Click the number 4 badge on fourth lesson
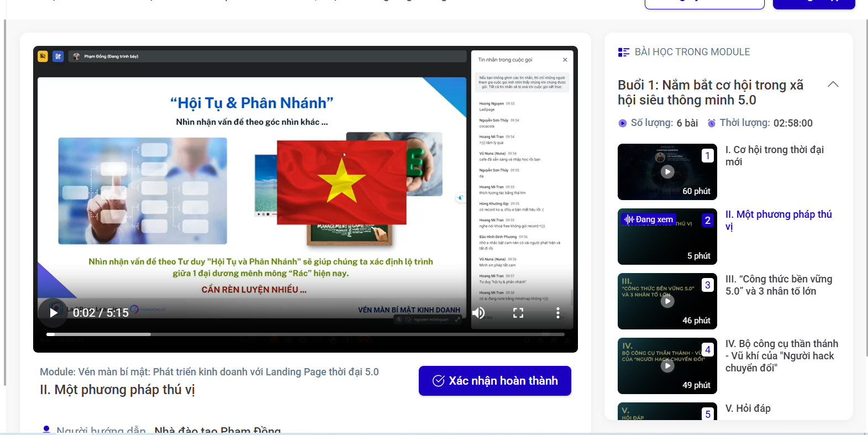 tap(708, 350)
